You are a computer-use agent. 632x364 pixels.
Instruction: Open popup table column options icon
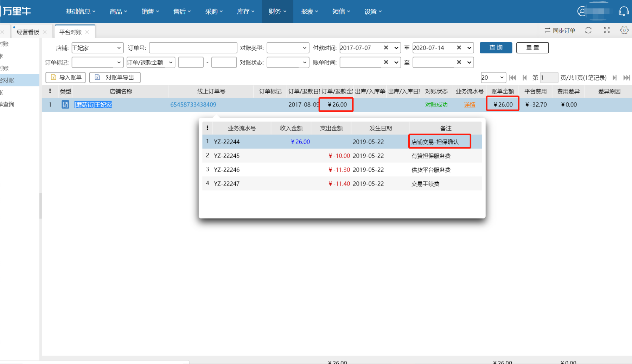click(x=207, y=128)
